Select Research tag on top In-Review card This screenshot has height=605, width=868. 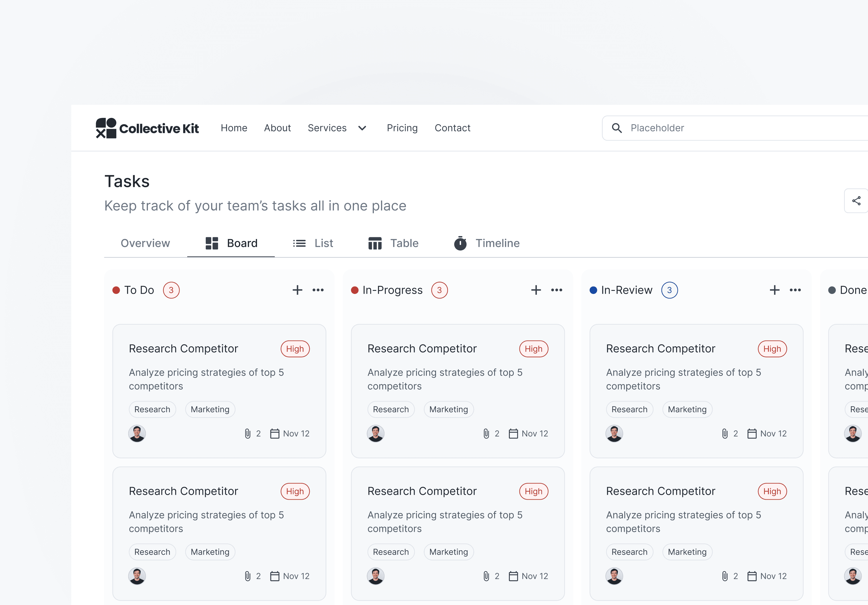[x=629, y=410]
